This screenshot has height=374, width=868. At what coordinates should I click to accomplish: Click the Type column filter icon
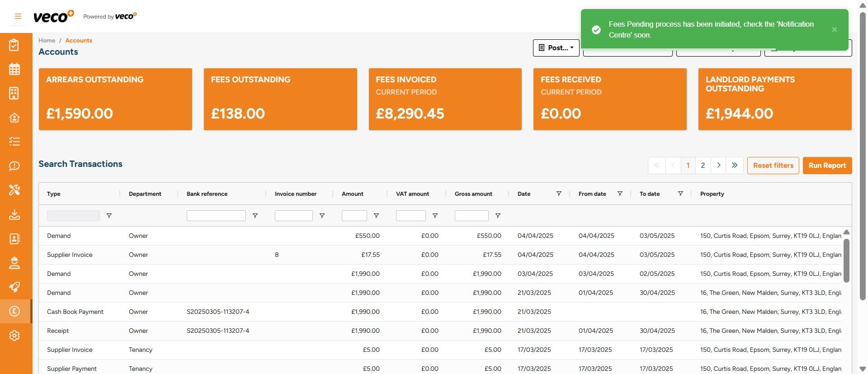[x=109, y=216]
